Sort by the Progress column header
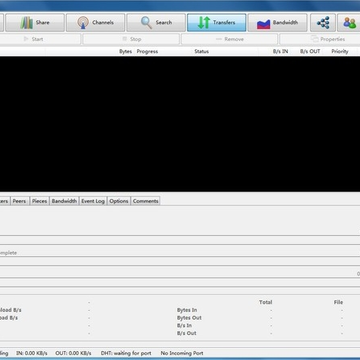 (147, 51)
